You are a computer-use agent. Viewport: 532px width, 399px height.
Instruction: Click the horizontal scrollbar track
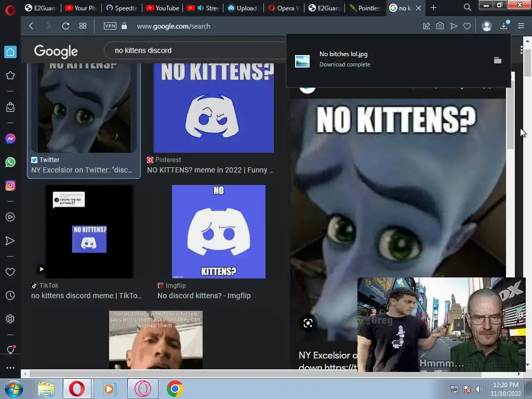click(x=271, y=374)
